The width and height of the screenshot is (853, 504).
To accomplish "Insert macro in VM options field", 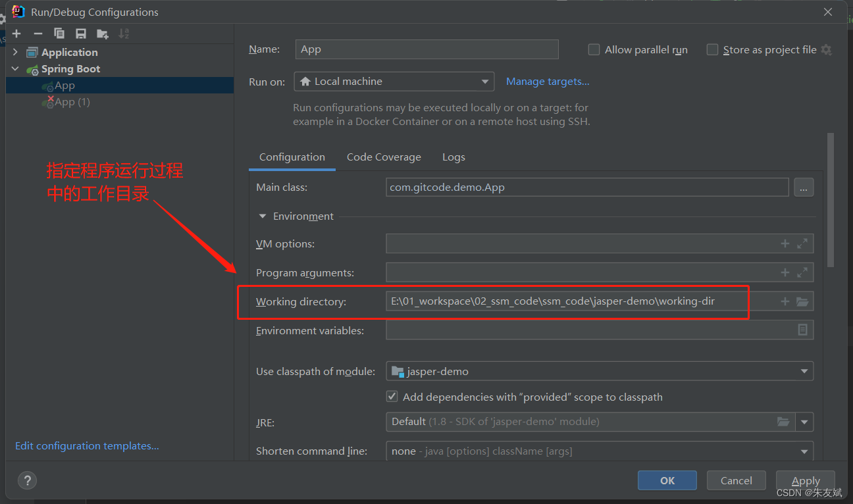I will 785,243.
